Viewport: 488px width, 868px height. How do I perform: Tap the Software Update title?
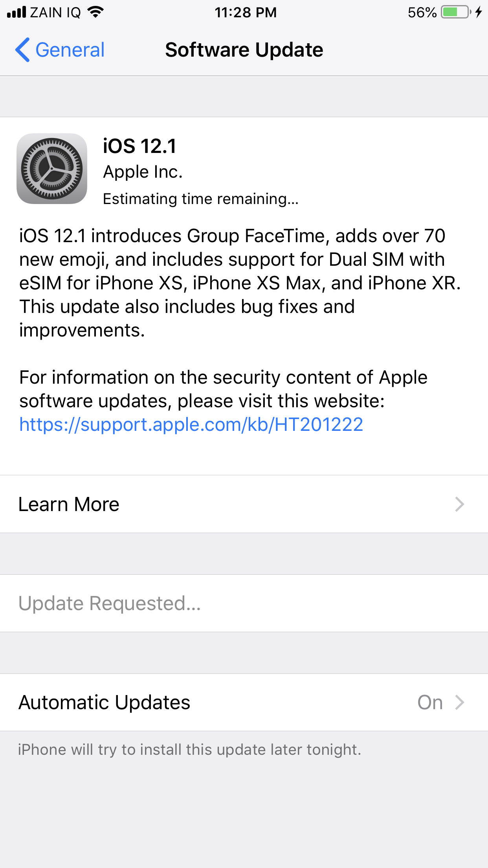tap(244, 50)
